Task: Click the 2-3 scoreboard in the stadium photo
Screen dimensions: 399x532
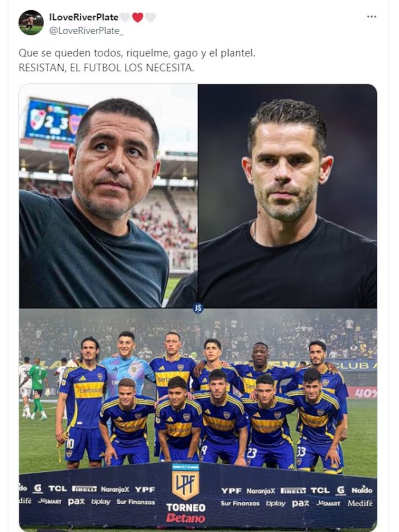Action: pos(55,121)
